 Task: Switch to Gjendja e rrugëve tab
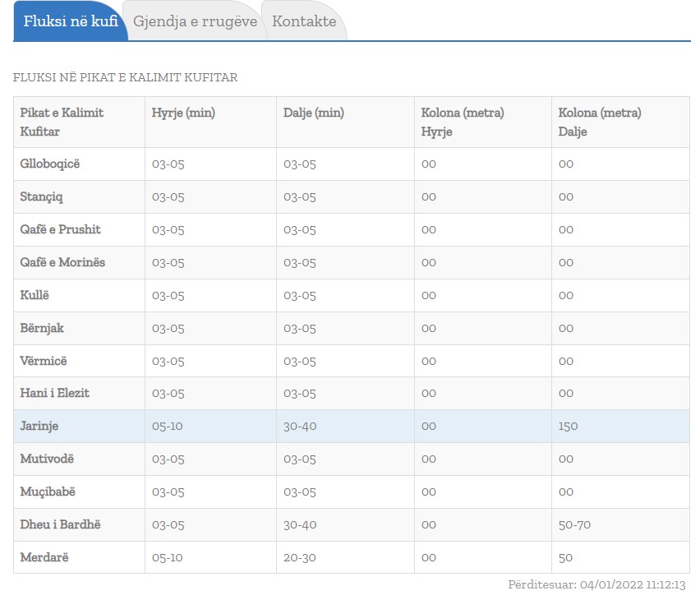(x=195, y=21)
